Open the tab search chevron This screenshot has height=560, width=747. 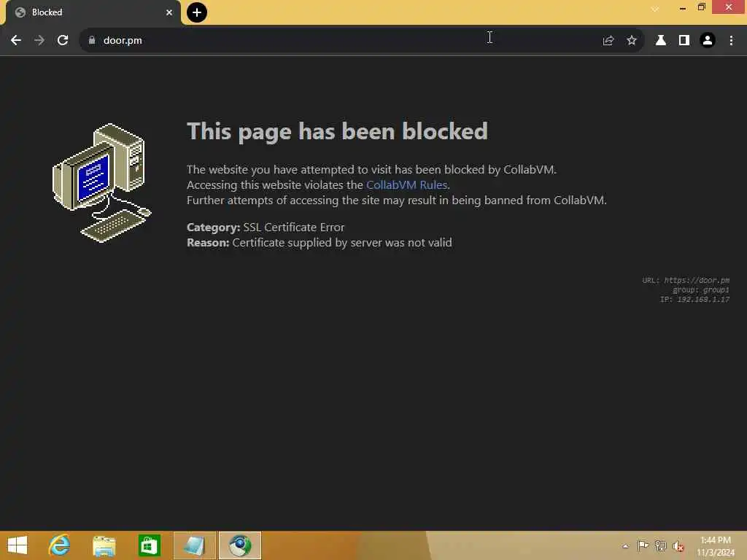(656, 9)
